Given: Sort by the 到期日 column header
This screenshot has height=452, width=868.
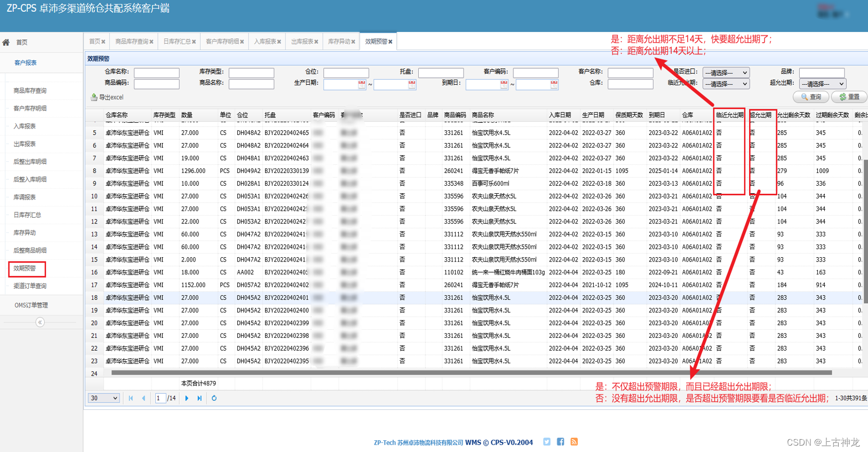Looking at the screenshot, I should click(x=657, y=115).
